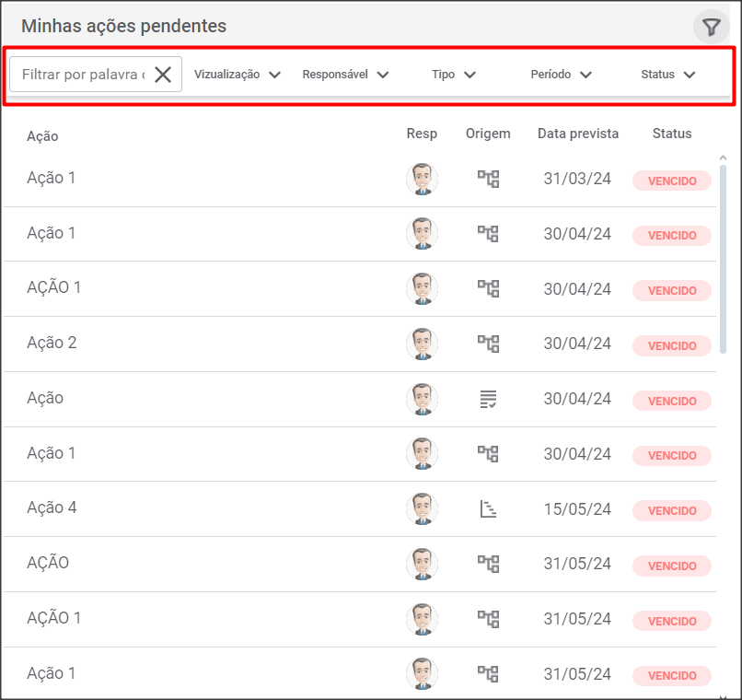Screen dimensions: 742x700
Task: Click the responsible user avatar for Ação 4
Action: [x=422, y=509]
